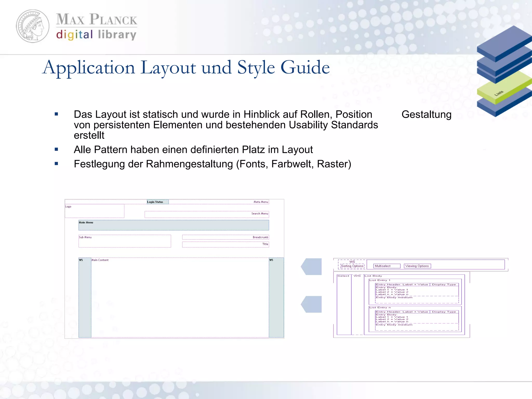Click Entry Header Label + Value in List Entry n

(x=402, y=312)
